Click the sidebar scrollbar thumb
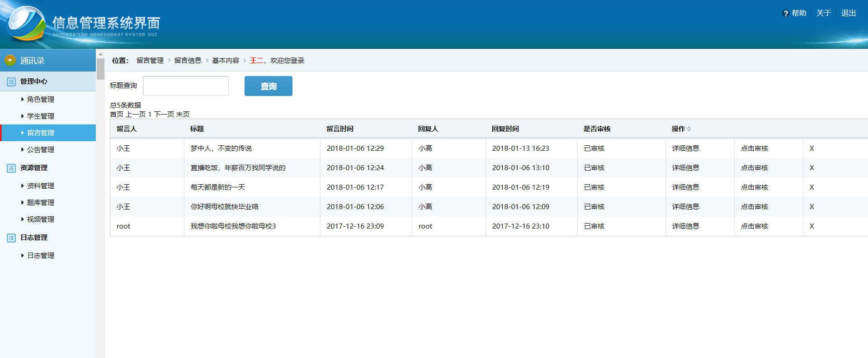The image size is (868, 358). click(x=100, y=69)
